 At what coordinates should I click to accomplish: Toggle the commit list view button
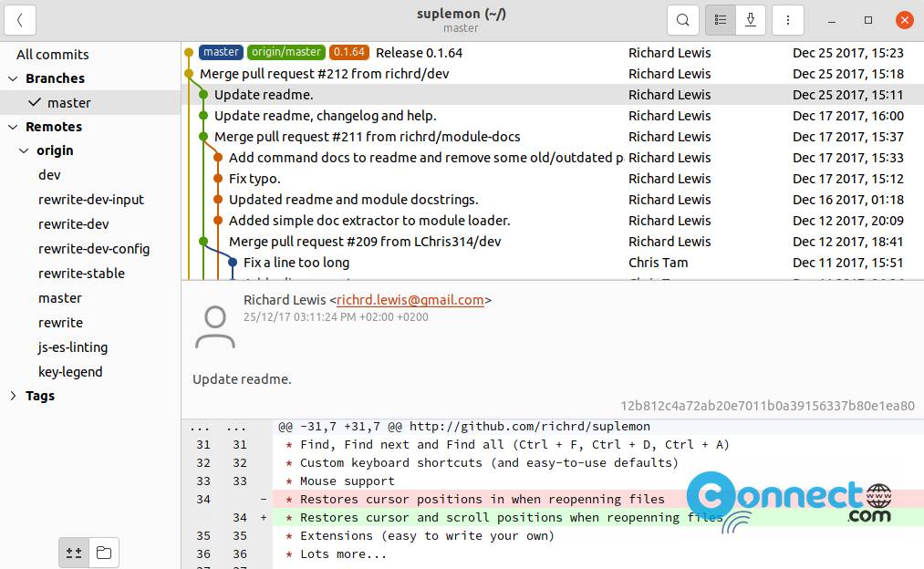(720, 20)
